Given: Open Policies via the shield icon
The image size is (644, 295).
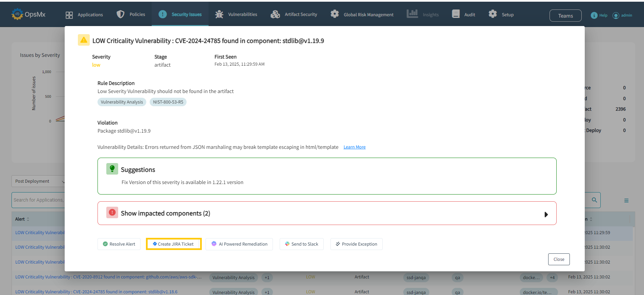Looking at the screenshot, I should click(121, 14).
